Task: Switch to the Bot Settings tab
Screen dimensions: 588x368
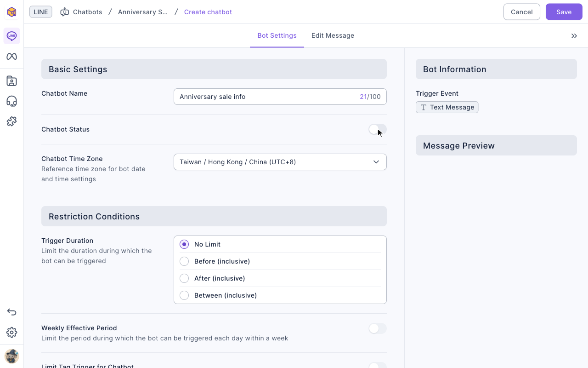Action: pos(277,35)
